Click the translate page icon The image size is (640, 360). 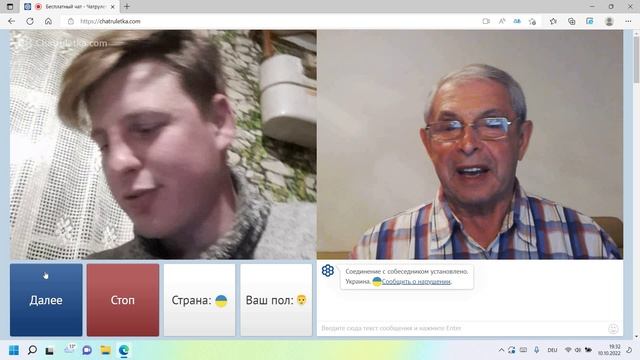pyautogui.click(x=517, y=21)
